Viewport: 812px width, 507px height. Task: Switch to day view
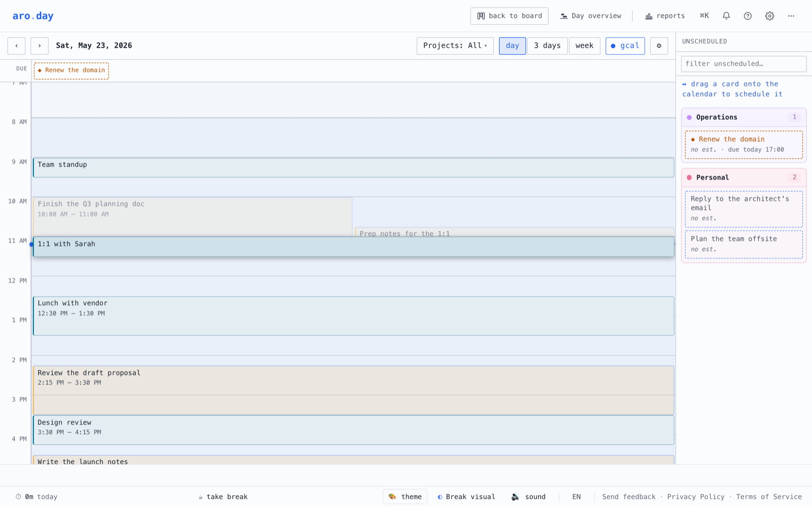[512, 46]
